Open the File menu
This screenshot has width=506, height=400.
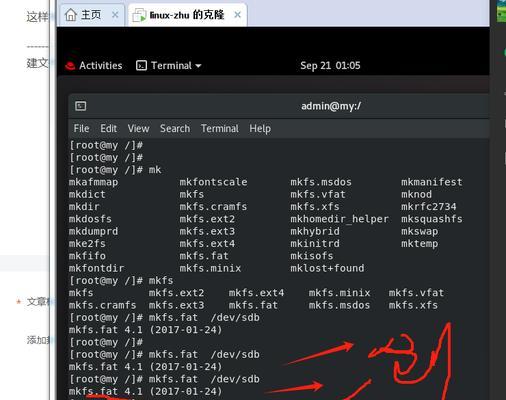coord(81,128)
